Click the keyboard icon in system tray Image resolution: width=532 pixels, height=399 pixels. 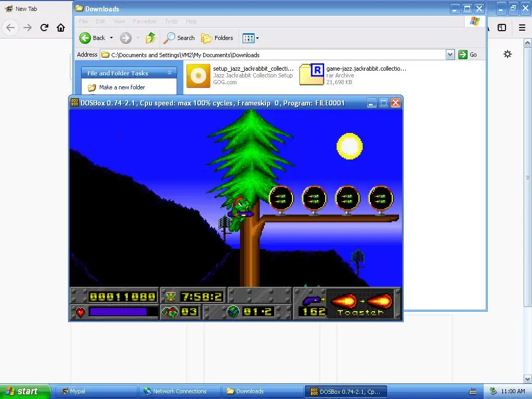coord(473,392)
